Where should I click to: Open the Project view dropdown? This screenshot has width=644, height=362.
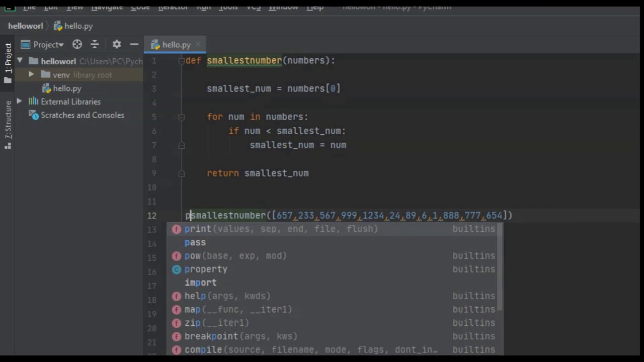(43, 44)
